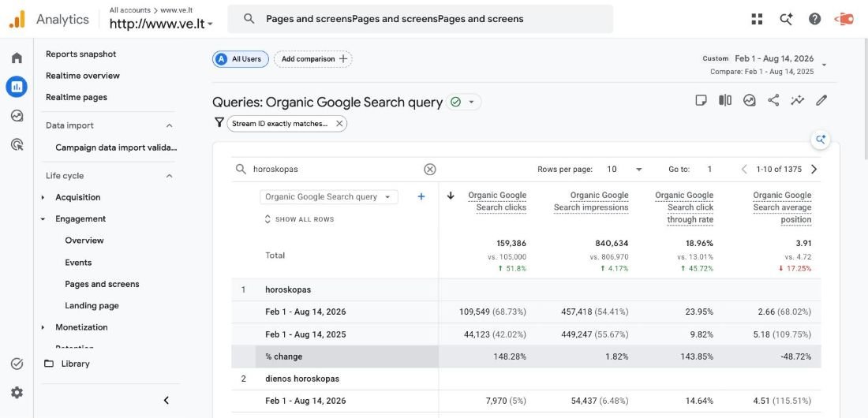Open the Reports icon in left rail

pyautogui.click(x=17, y=87)
